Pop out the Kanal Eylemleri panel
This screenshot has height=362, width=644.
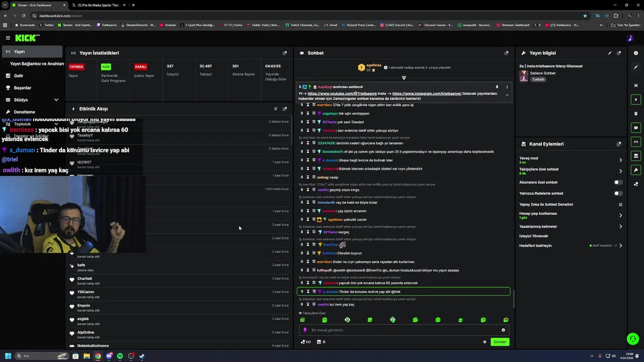tap(619, 144)
